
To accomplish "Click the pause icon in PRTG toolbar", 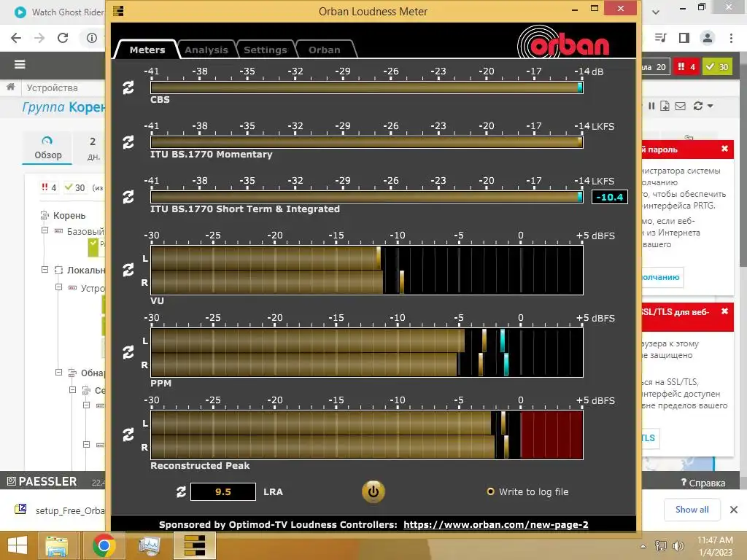I will (x=651, y=106).
